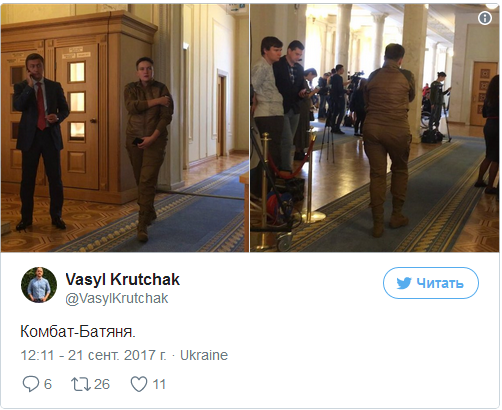Open the right photo of hallway with journalists
502x410 pixels.
(x=375, y=128)
